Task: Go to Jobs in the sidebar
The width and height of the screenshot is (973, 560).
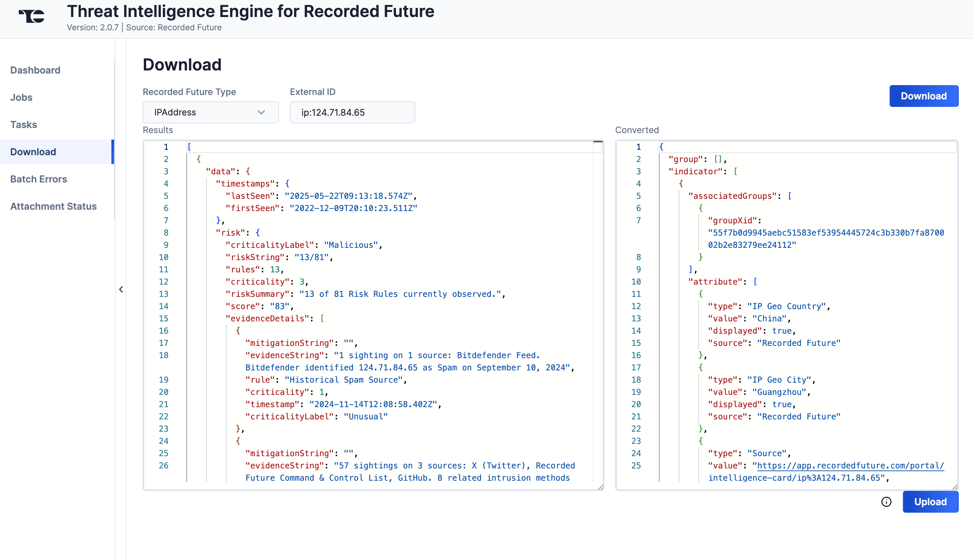Action: [21, 97]
